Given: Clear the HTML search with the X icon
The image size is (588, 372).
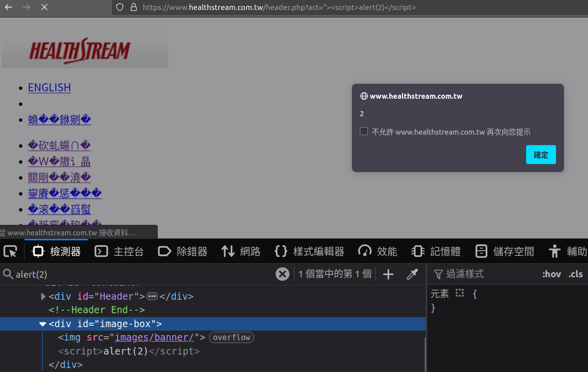Looking at the screenshot, I should click(x=283, y=274).
